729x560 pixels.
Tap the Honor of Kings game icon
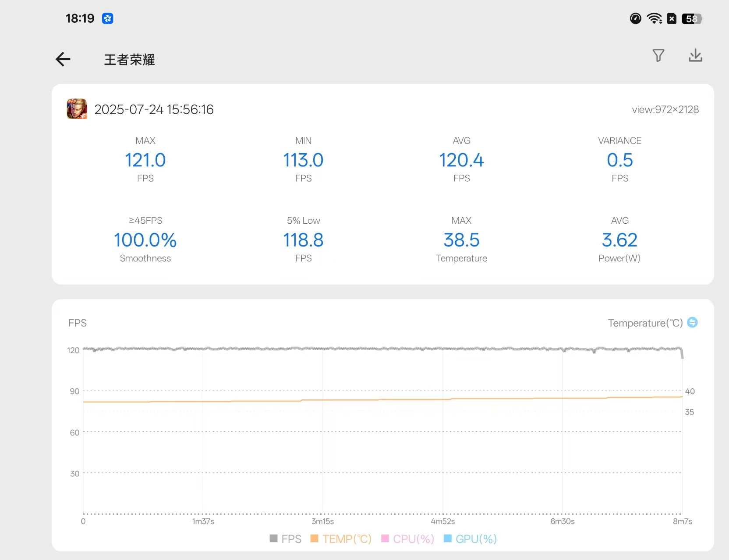77,109
